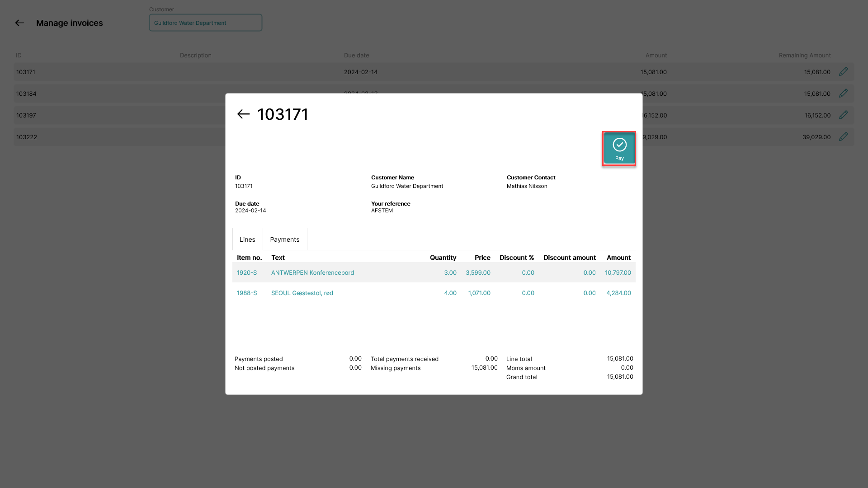Click customer contact Mathias Nilsson
Viewport: 868px width, 488px height.
coord(527,186)
